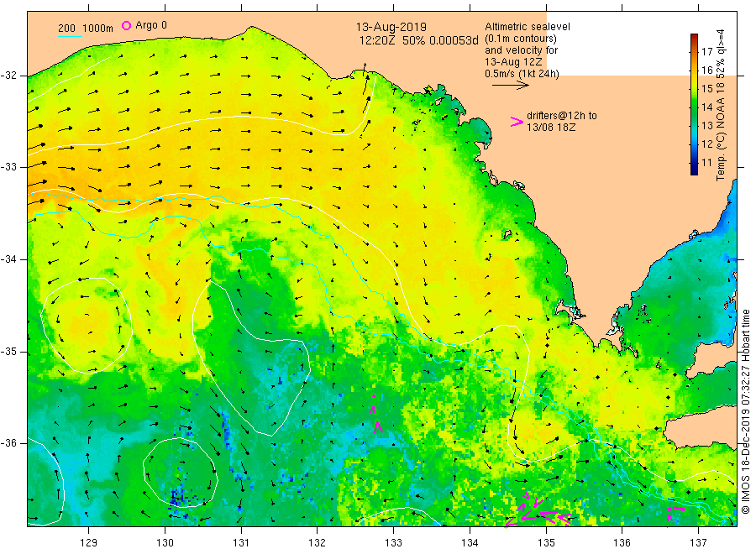The width and height of the screenshot is (756, 554).
Task: Click the cyan 200m isobath legend line
Action: coord(70,36)
